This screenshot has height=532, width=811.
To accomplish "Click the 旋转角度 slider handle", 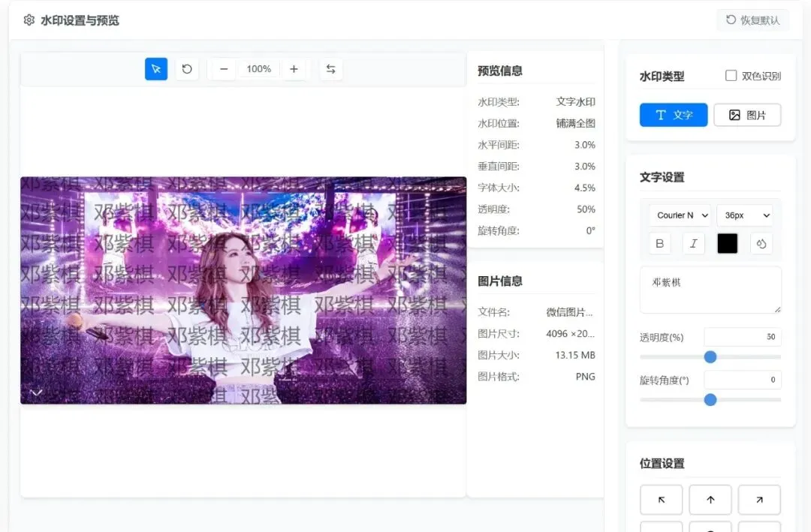I will coord(710,400).
